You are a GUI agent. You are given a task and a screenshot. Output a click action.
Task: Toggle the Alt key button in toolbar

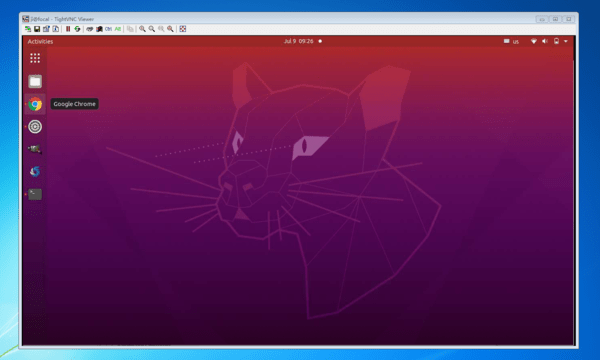(117, 29)
